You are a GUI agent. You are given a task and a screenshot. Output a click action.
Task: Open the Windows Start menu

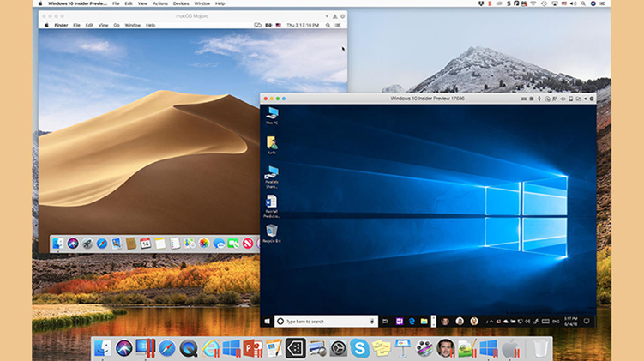[x=267, y=322]
